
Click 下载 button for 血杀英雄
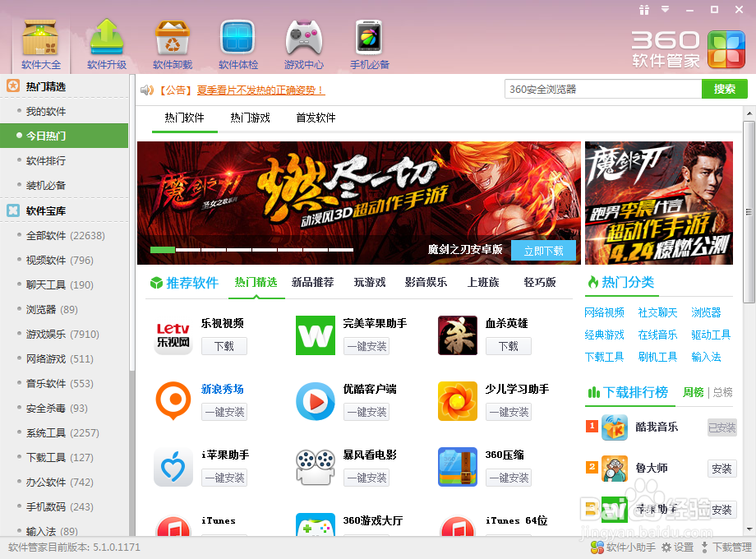coord(508,346)
